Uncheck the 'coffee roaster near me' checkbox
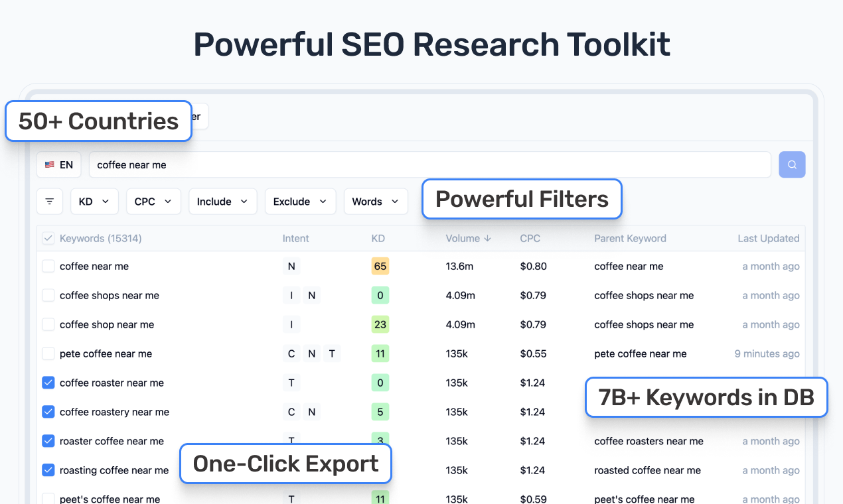Screen dimensions: 843x504 [48, 383]
